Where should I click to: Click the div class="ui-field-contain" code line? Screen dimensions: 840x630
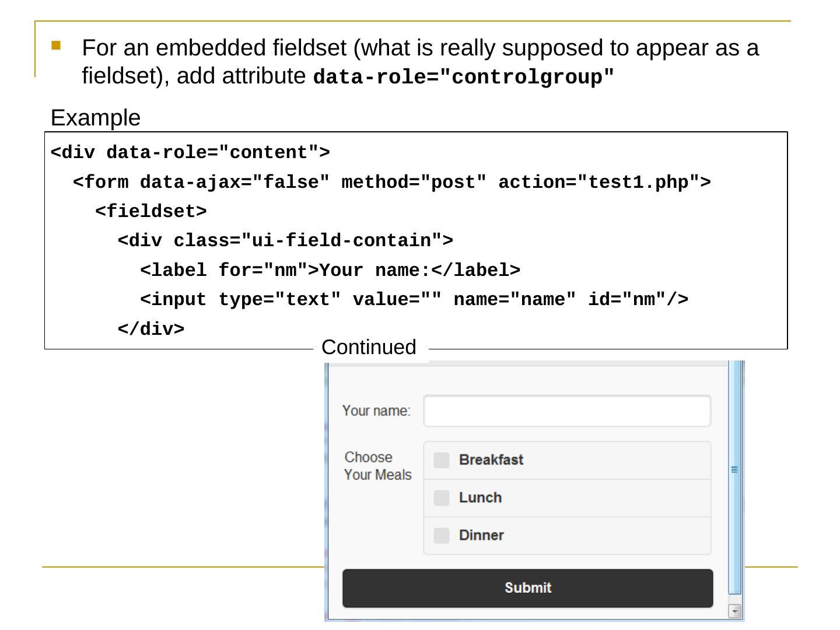point(285,240)
